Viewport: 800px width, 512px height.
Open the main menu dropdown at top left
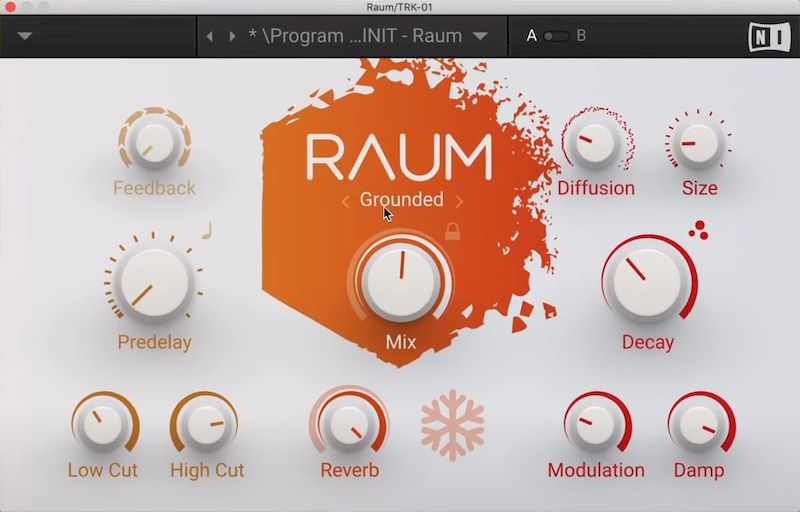click(24, 36)
